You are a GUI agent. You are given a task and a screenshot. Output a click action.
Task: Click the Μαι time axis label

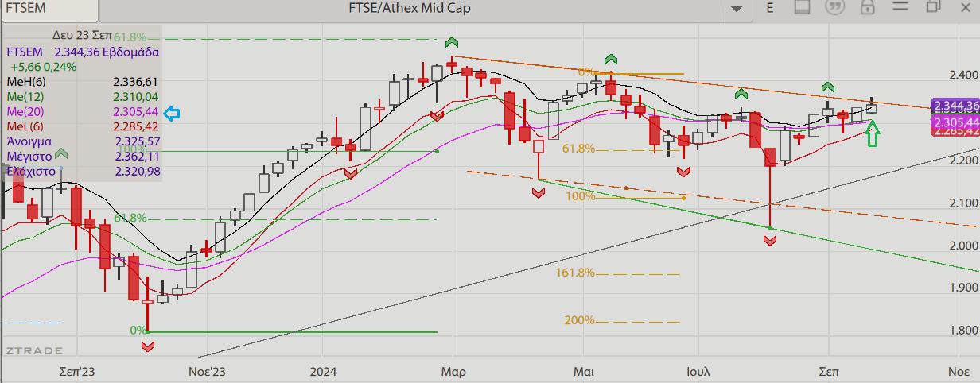(x=585, y=371)
